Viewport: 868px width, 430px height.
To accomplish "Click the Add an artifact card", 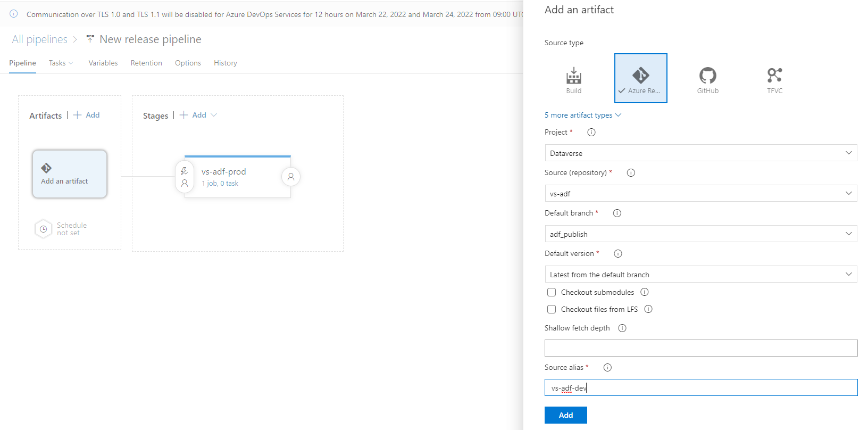I will click(70, 174).
